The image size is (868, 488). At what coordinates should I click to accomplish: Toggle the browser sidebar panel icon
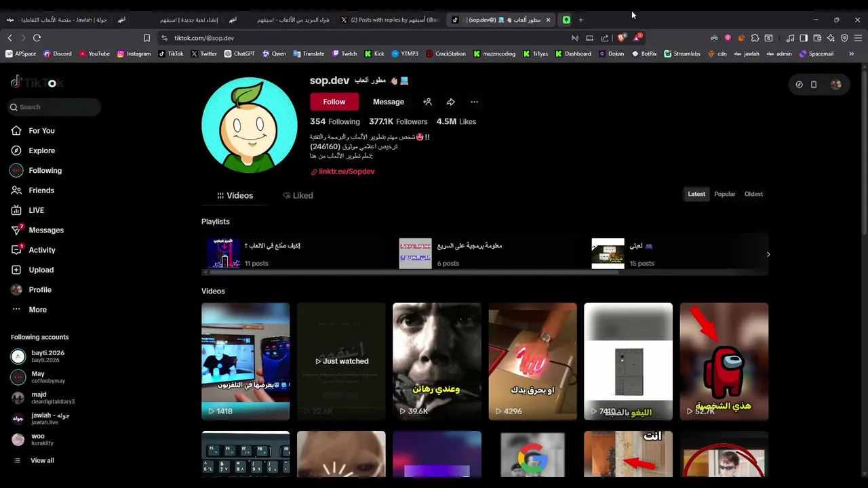pos(804,38)
